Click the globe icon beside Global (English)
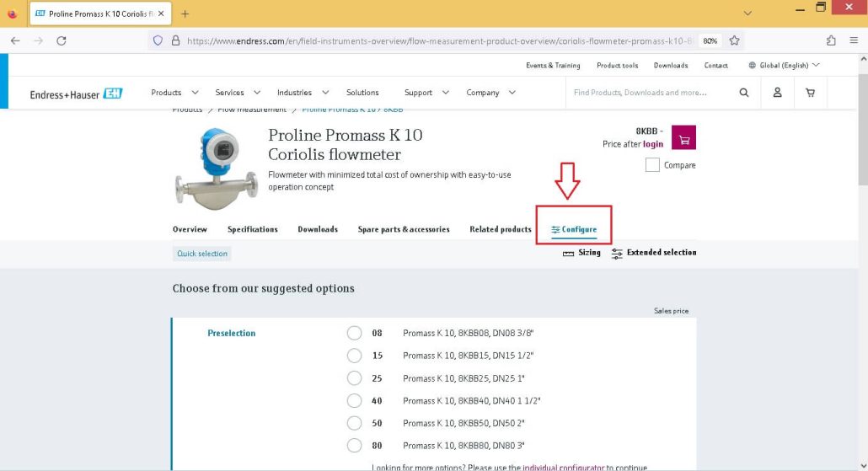The image size is (868, 471). click(752, 66)
